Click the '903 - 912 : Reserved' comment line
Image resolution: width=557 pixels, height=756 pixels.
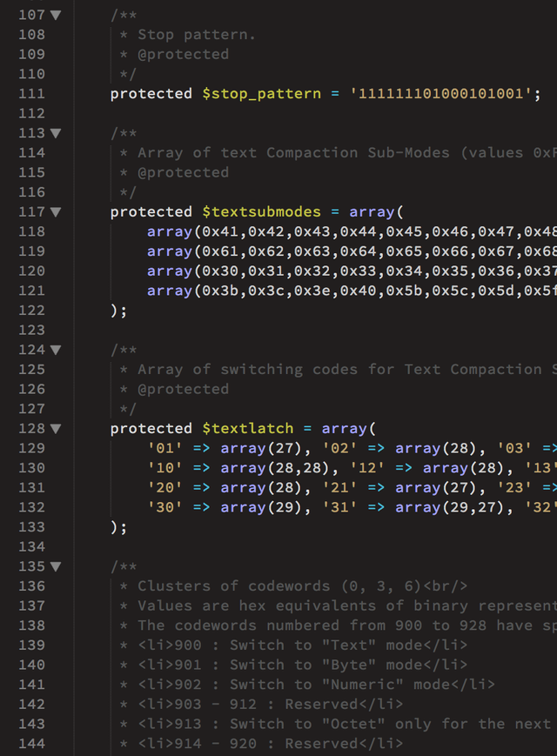point(270,704)
